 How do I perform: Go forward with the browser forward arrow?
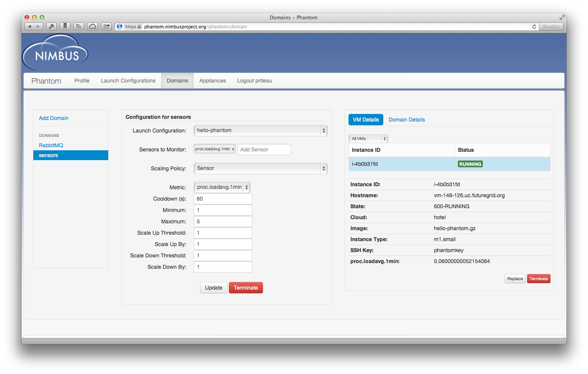coord(38,26)
